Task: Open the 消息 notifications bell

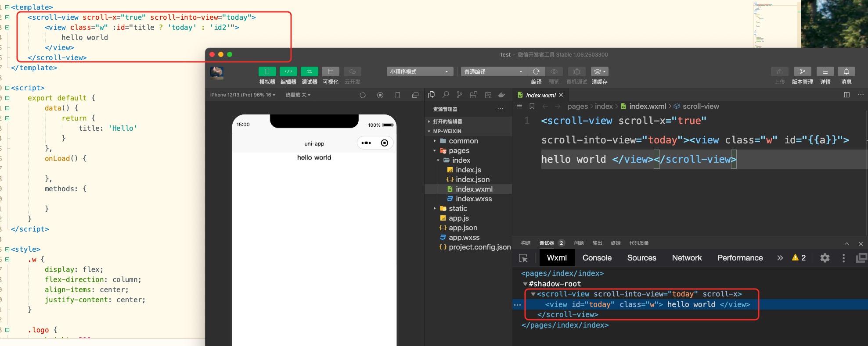Action: [846, 71]
